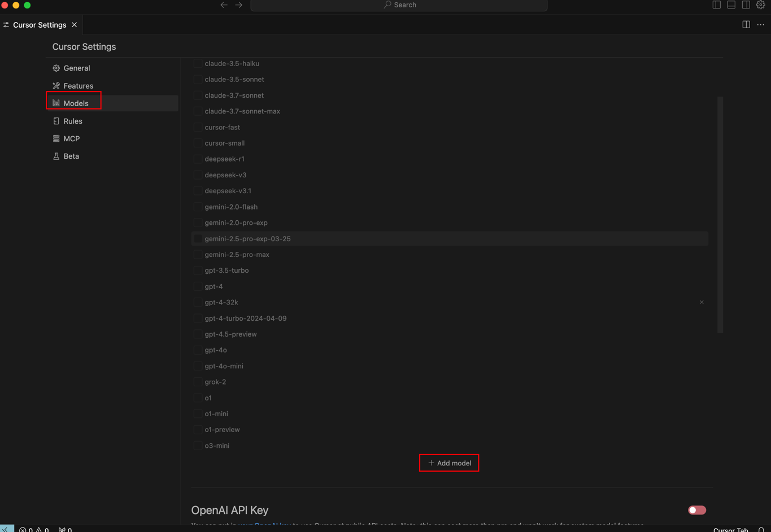The image size is (771, 532).
Task: Remove the gpt-4-32k model
Action: pos(702,302)
